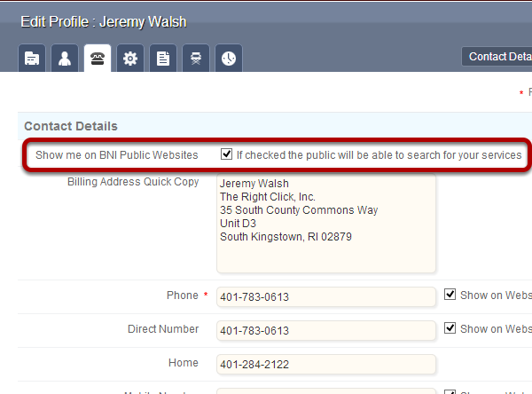532x394 pixels.
Task: Toggle Show on Website checkbox for Phone
Action: point(450,295)
